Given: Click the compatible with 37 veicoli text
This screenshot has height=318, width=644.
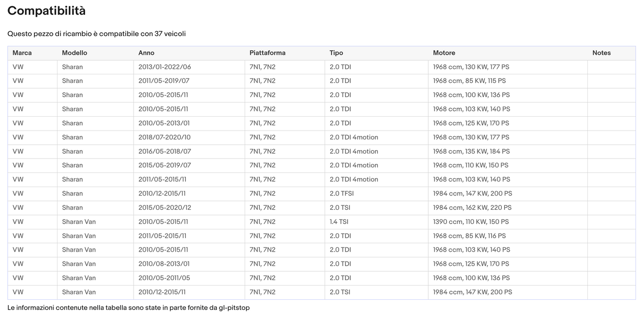Looking at the screenshot, I should (96, 34).
